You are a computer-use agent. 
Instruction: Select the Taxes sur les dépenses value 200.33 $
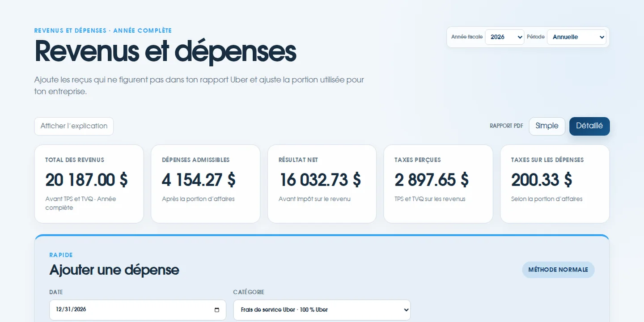pyautogui.click(x=542, y=180)
